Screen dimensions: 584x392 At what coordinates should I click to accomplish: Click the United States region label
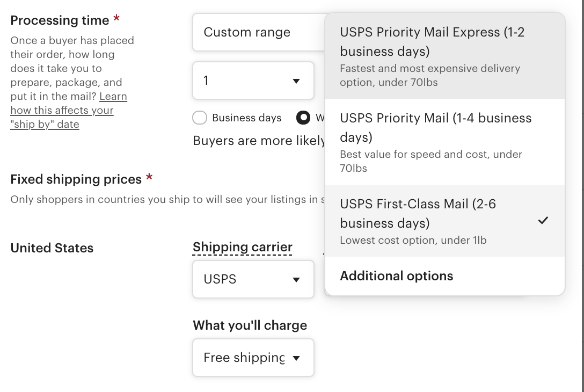click(52, 248)
